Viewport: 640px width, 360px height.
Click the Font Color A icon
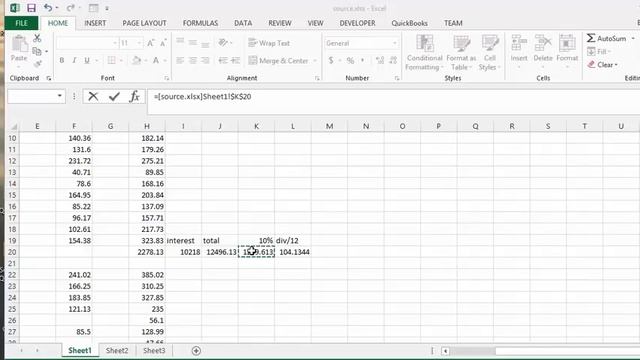156,60
